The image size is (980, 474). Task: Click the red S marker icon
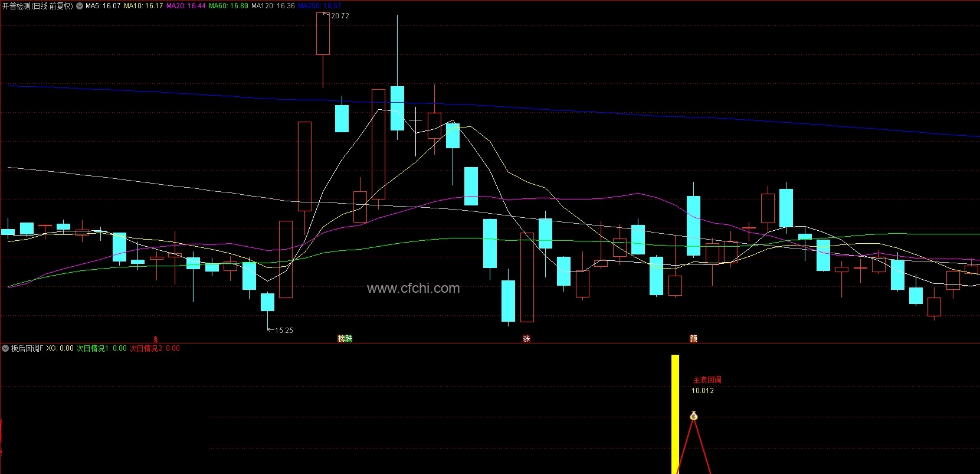[156, 339]
